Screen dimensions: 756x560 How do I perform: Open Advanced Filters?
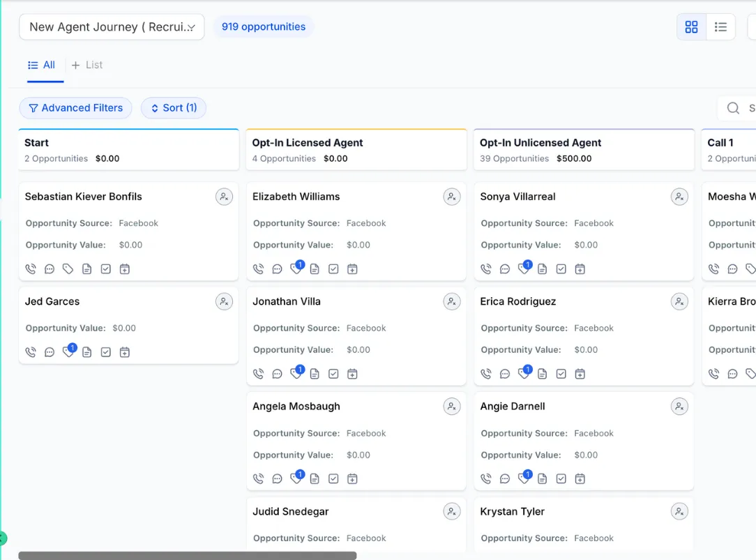(76, 108)
